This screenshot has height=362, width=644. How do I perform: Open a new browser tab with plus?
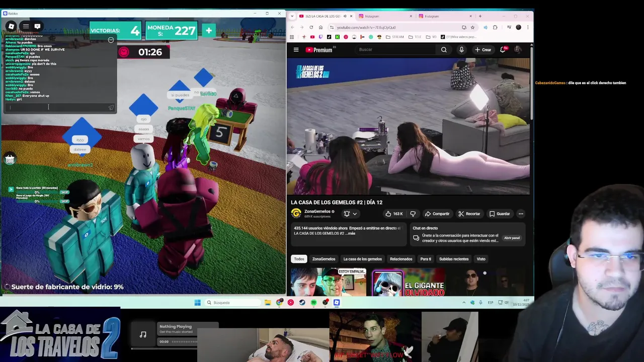coord(480,16)
